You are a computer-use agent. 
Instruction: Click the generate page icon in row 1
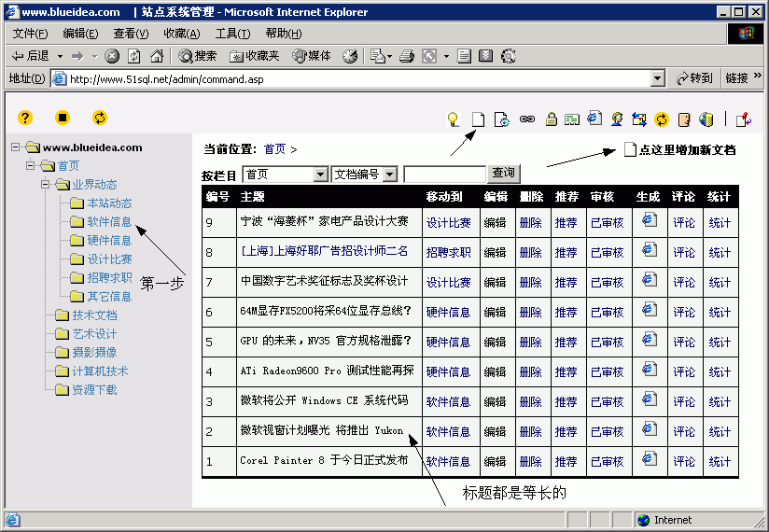point(650,459)
